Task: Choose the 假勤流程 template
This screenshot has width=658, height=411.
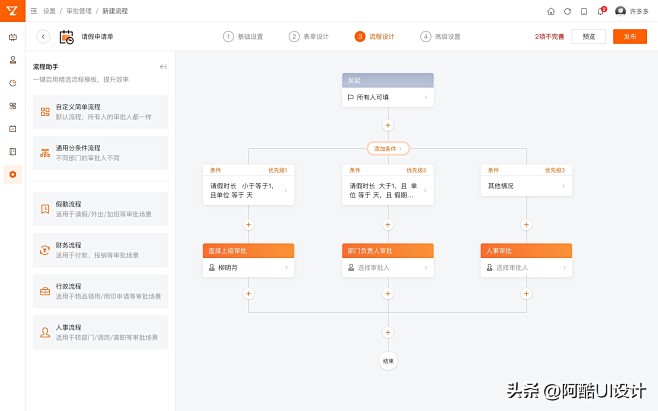Action: coord(100,209)
